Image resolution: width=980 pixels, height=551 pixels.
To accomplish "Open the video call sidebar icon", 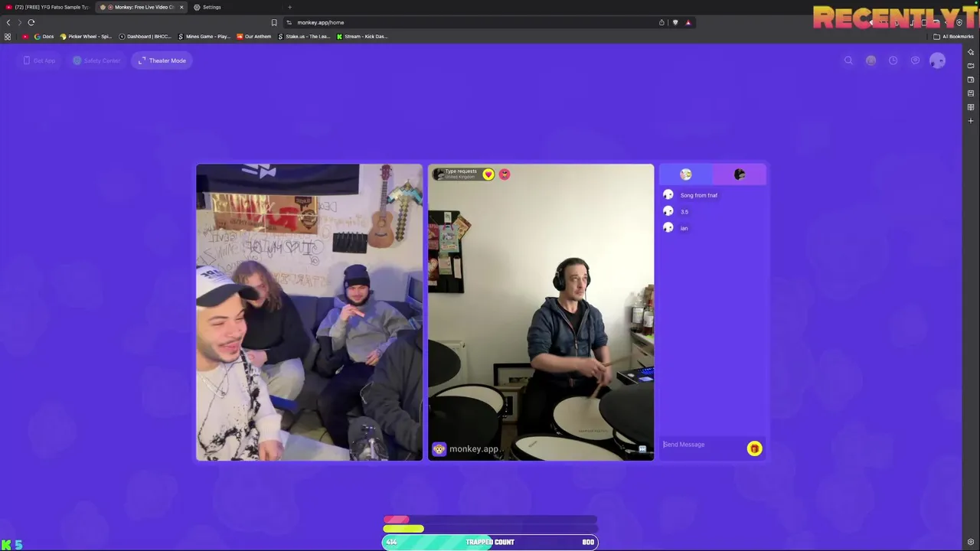I will (971, 66).
